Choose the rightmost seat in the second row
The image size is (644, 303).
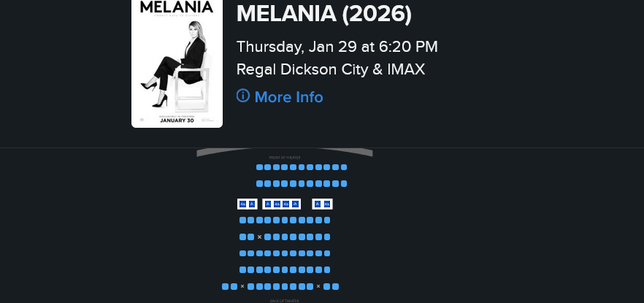pos(344,184)
